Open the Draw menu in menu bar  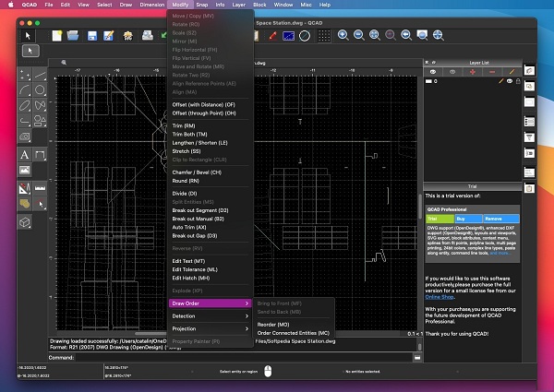(126, 5)
